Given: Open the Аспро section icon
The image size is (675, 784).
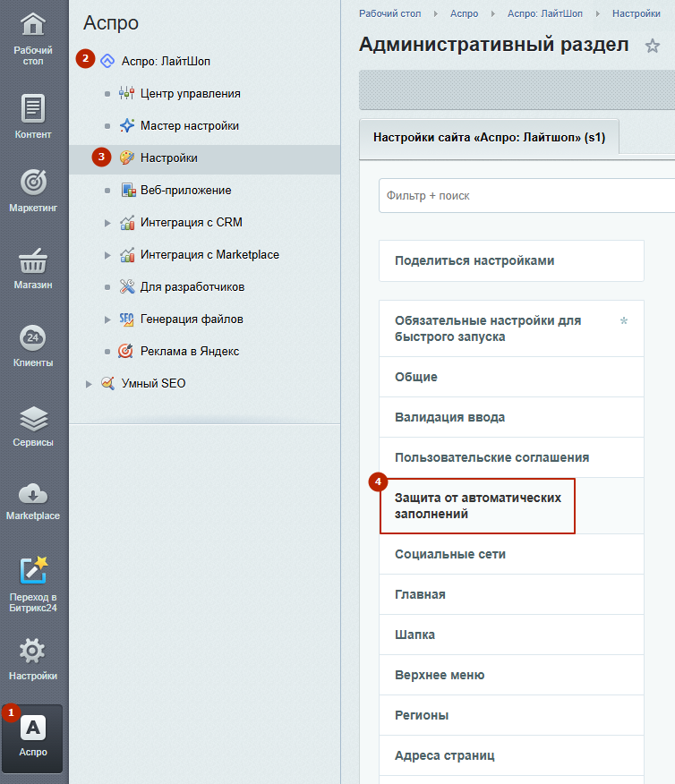Looking at the screenshot, I should point(33,728).
